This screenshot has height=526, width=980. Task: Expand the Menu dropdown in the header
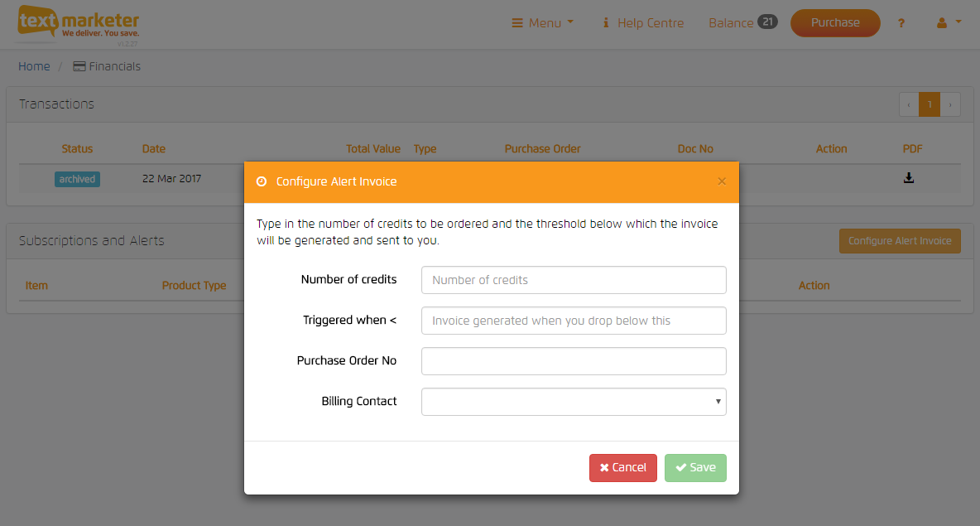pyautogui.click(x=542, y=22)
